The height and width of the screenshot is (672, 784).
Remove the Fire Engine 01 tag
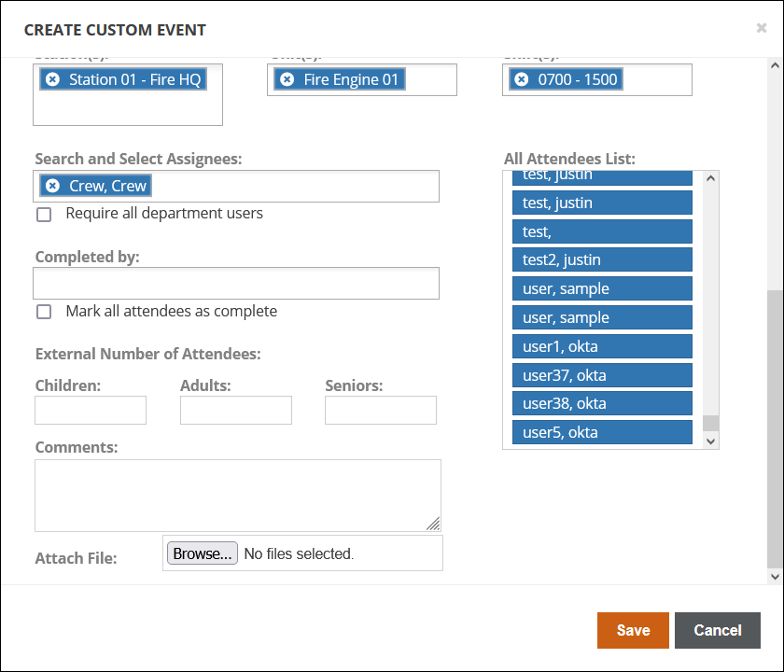(287, 79)
